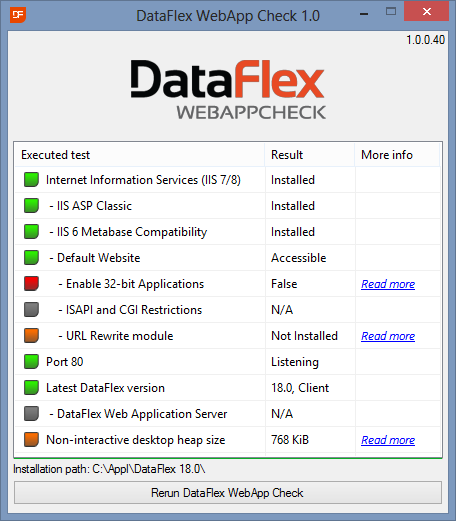
Task: Click the DataFlex app icon in title bar
Action: point(18,15)
